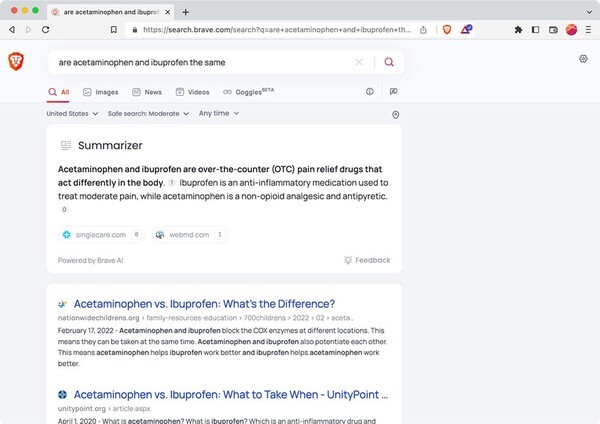Open the News search tab
600x424 pixels.
click(146, 92)
